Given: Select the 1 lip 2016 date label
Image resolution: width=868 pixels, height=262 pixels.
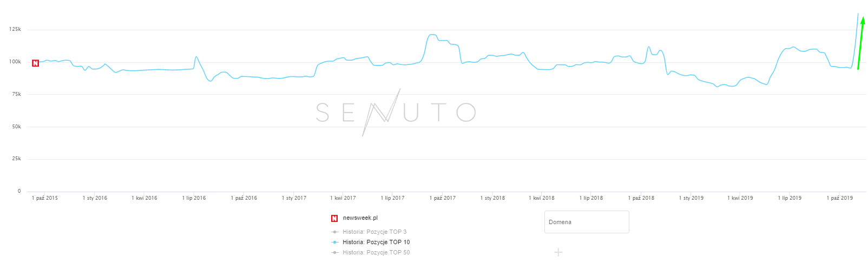Looking at the screenshot, I should coord(194,198).
